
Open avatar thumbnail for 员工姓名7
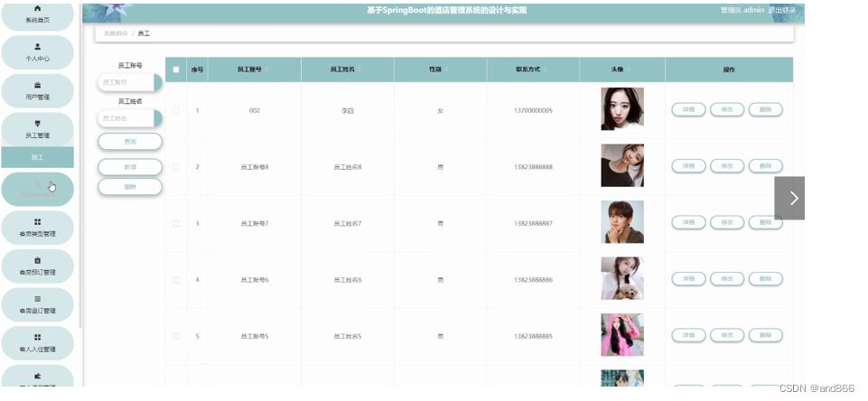pos(622,222)
